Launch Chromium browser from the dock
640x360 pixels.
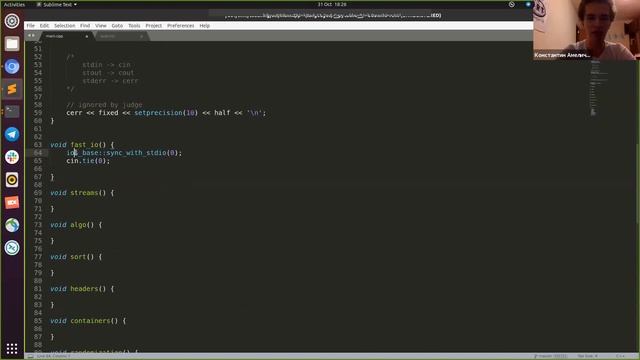tap(12, 67)
